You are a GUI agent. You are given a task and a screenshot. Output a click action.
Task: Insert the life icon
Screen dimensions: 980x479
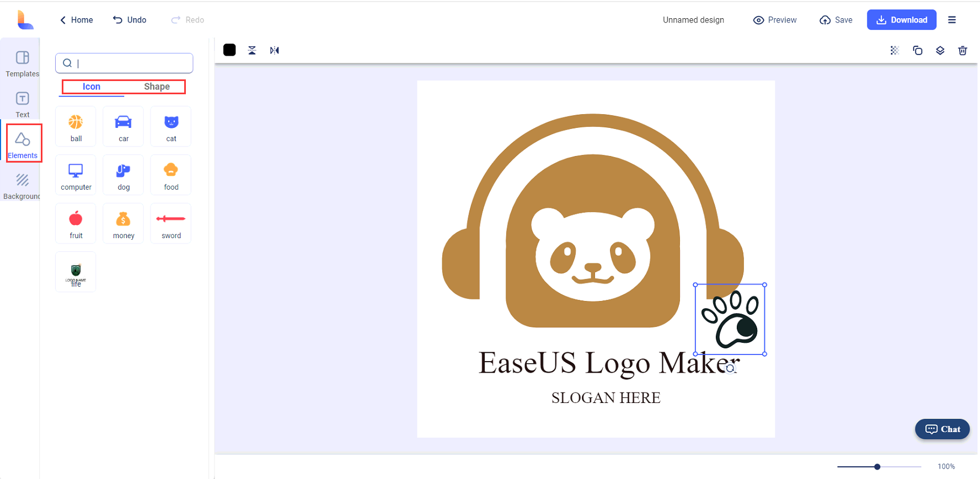coord(76,272)
